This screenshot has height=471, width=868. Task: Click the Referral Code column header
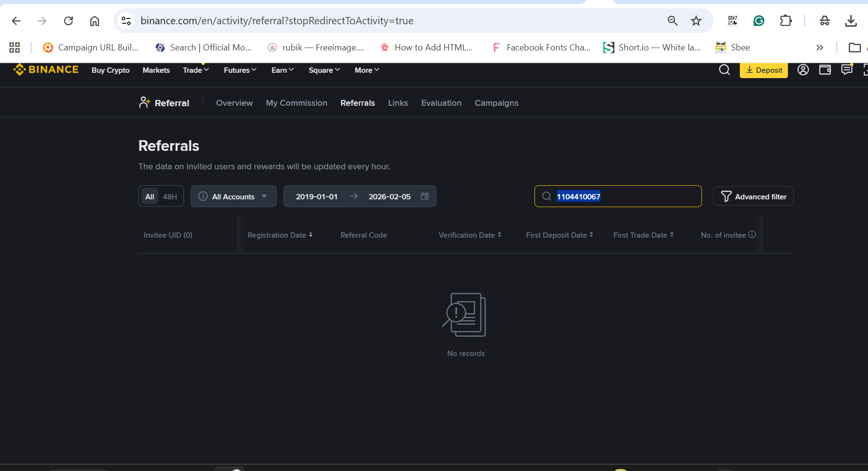[364, 235]
